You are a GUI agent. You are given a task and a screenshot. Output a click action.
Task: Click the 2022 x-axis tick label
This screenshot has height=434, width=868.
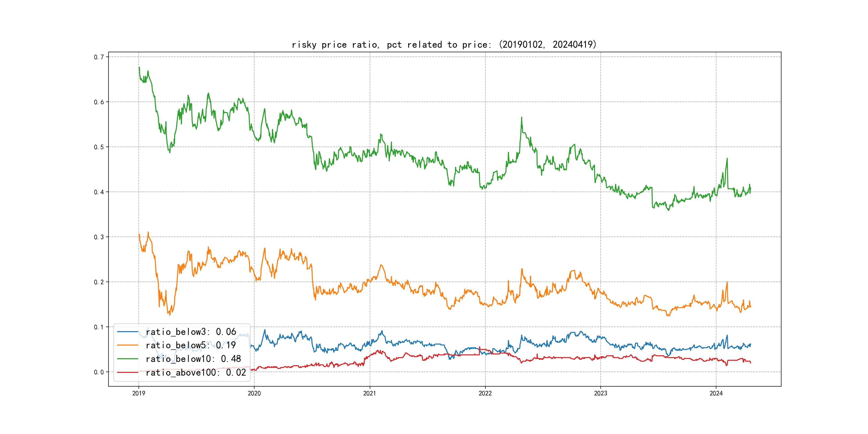point(485,393)
